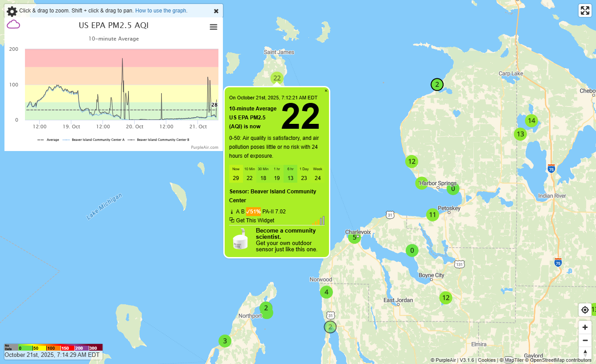Image resolution: width=596 pixels, height=364 pixels.
Task: Click the AQI color scale legend bar
Action: [53, 348]
